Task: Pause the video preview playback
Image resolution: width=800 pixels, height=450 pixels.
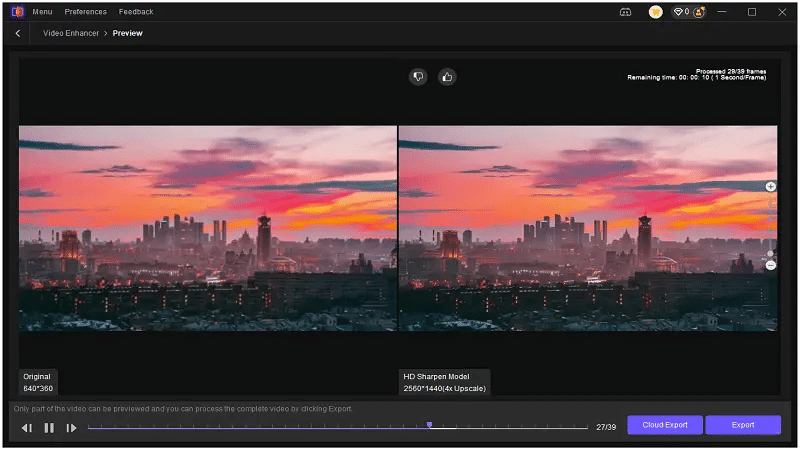Action: point(49,427)
